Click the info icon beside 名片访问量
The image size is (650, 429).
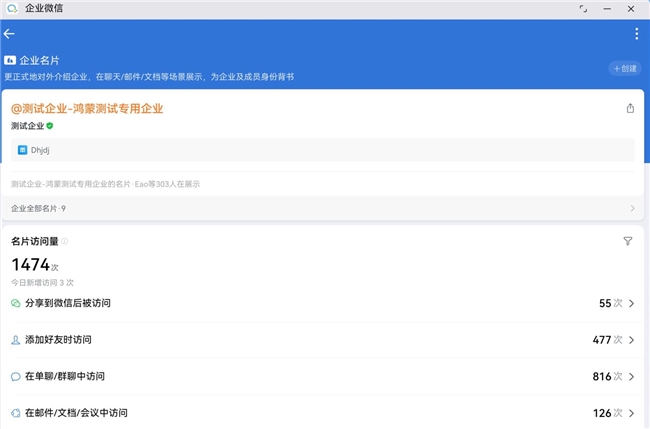(64, 241)
